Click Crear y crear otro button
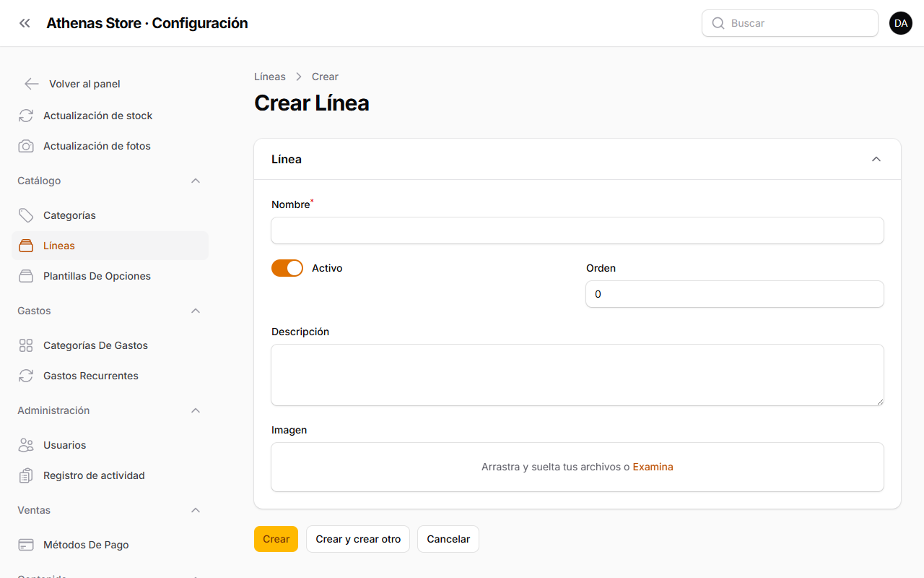This screenshot has width=924, height=578. 358,539
